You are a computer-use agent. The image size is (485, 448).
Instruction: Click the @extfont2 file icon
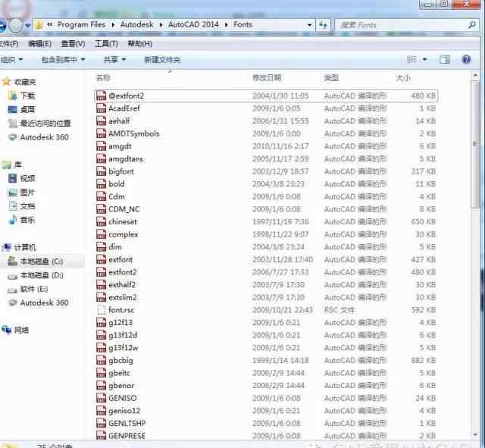tap(101, 96)
